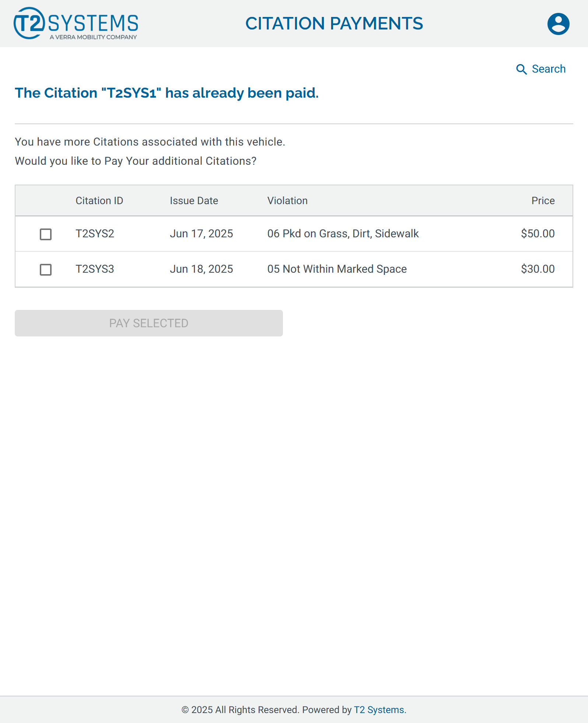The width and height of the screenshot is (588, 723).
Task: Click the T2SYS3 citation ID cell
Action: point(95,269)
